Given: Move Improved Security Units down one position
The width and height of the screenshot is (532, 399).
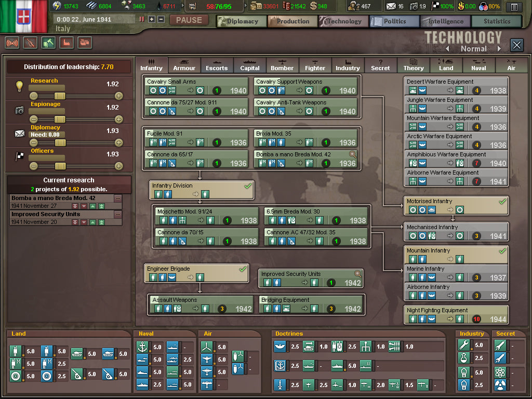Looking at the screenshot, I should pyautogui.click(x=84, y=222).
